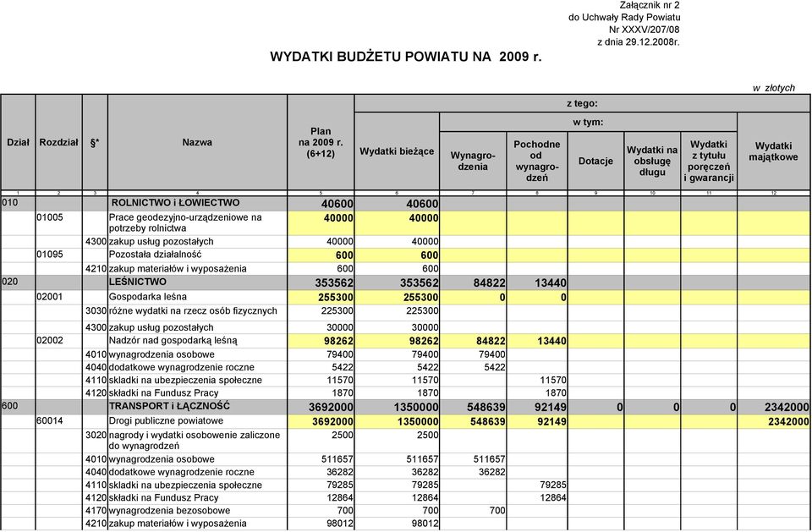The height and width of the screenshot is (532, 812).
Task: Select dział code '600'
Action: point(10,406)
